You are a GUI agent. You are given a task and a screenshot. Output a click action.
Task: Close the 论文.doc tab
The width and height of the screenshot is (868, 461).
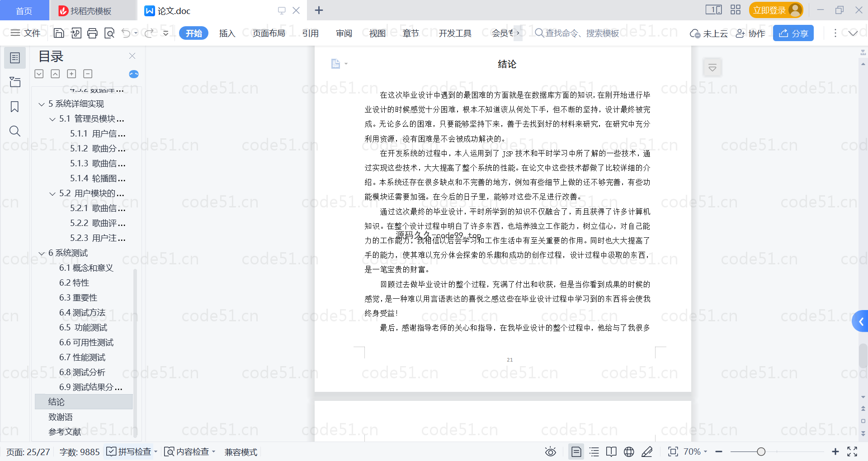[x=296, y=10]
